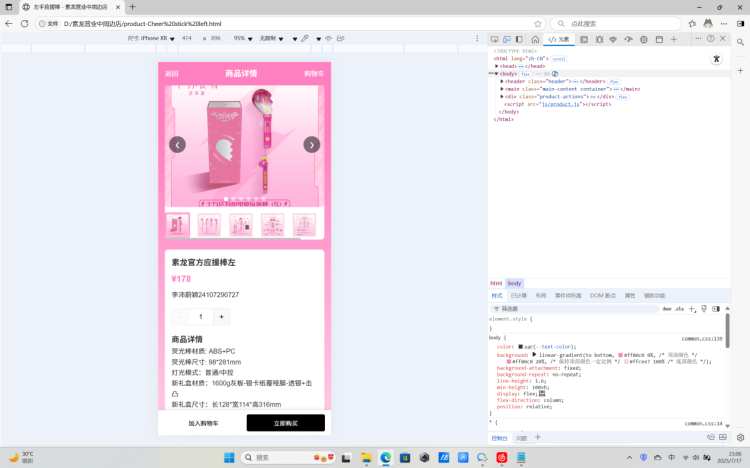The width and height of the screenshot is (750, 468).
Task: Open the 无限制 throttling dropdown
Action: [271, 38]
